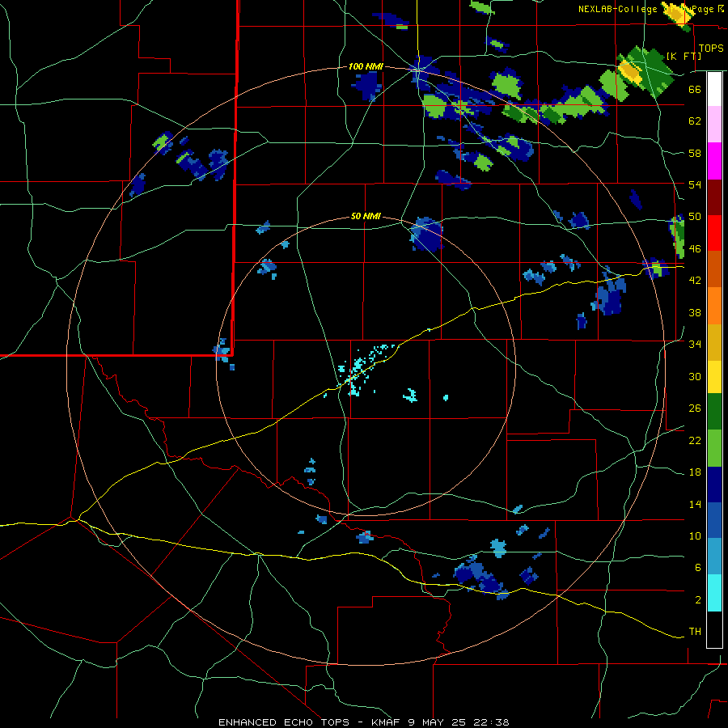Viewport: 728px width, 728px height.
Task: Select the bright red legend swatch below 50
Action: click(714, 233)
